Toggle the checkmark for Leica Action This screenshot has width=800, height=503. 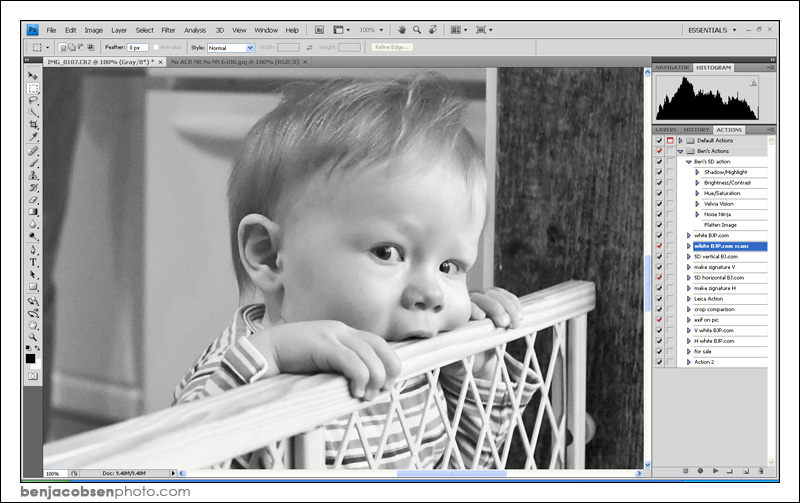[x=659, y=299]
